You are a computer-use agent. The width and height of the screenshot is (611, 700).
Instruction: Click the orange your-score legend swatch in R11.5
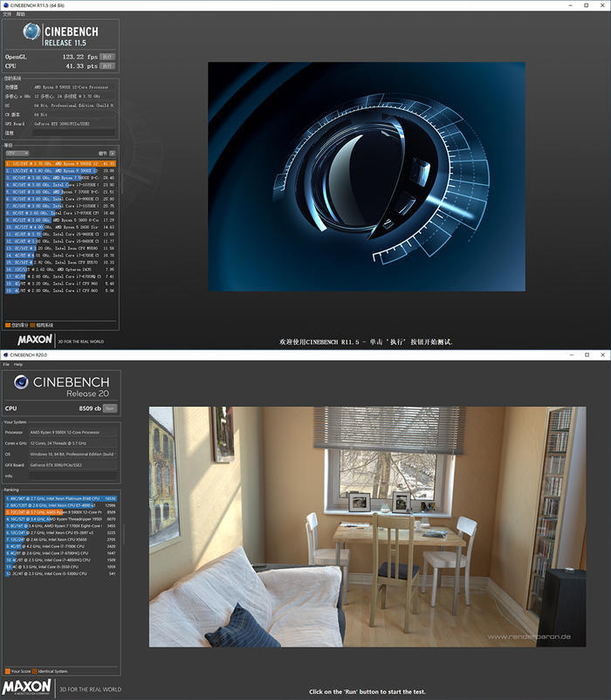pos(8,325)
